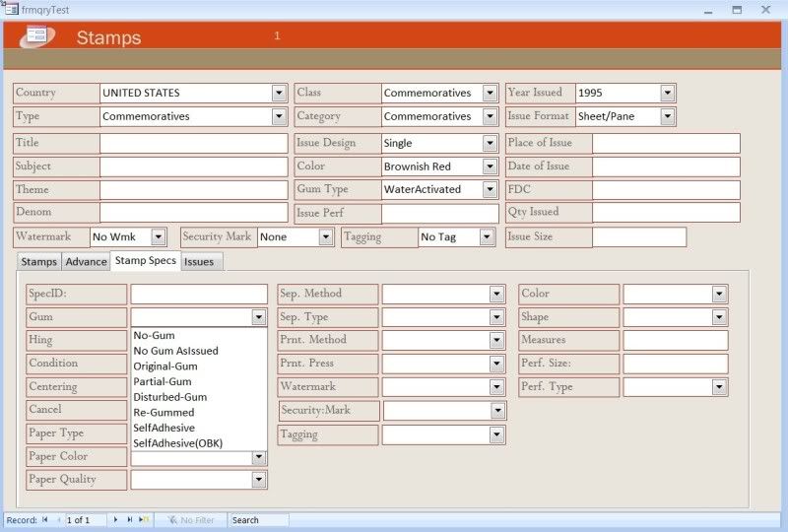Open the Security:Mark dropdown in specs

(497, 411)
